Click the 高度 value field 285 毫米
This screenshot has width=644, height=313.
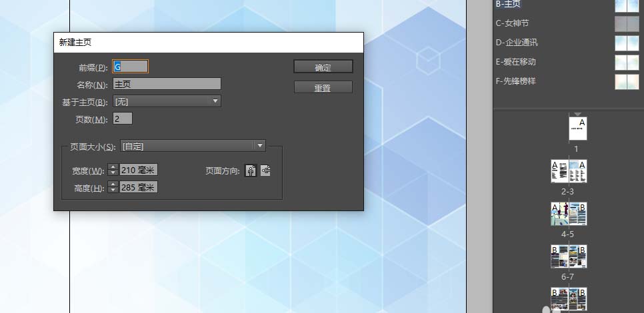tap(139, 188)
